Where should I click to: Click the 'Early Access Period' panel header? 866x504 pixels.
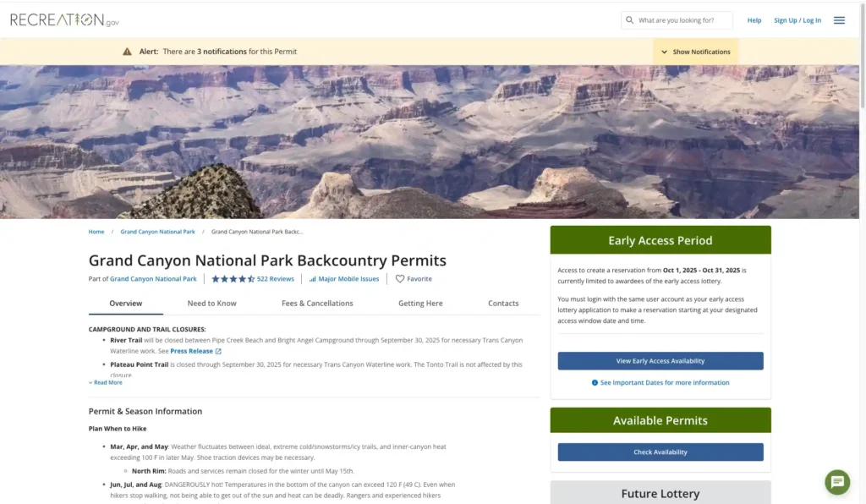(x=660, y=240)
